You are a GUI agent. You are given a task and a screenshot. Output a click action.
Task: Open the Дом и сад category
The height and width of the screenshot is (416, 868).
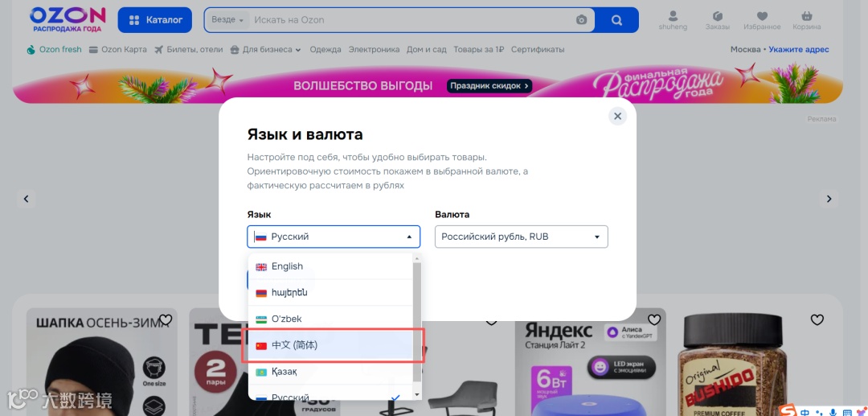426,49
